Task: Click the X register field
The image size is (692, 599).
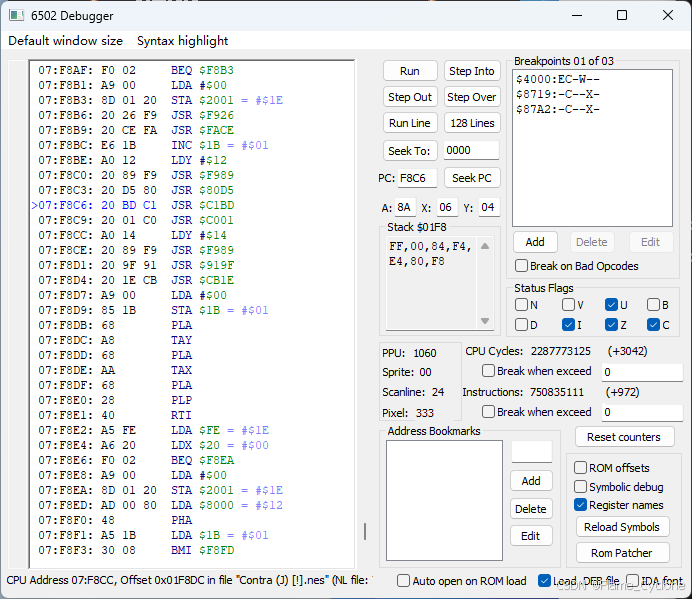Action: pos(446,207)
